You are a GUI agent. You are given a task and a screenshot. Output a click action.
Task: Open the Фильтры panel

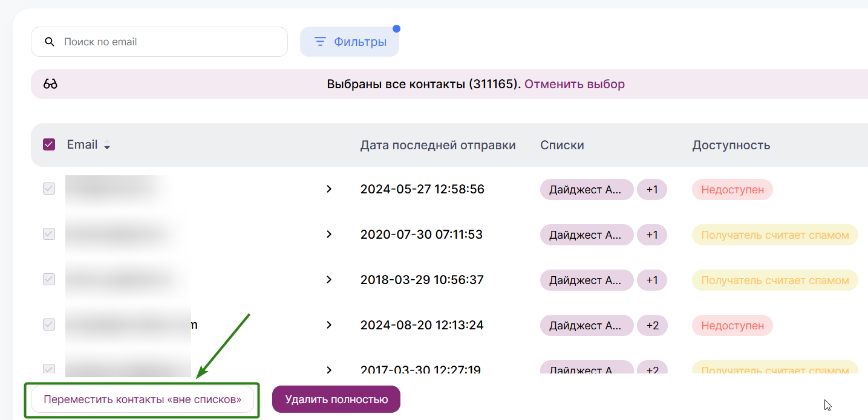350,42
